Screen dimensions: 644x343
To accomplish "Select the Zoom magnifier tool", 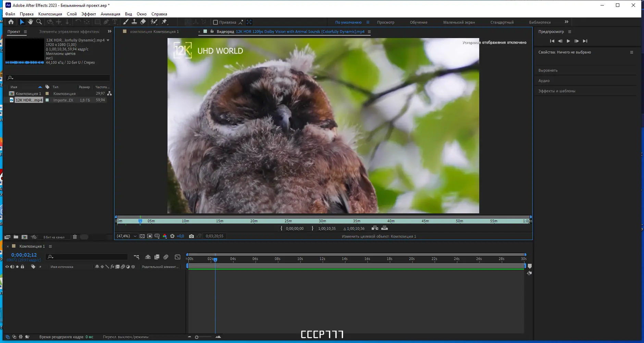I will (x=39, y=22).
